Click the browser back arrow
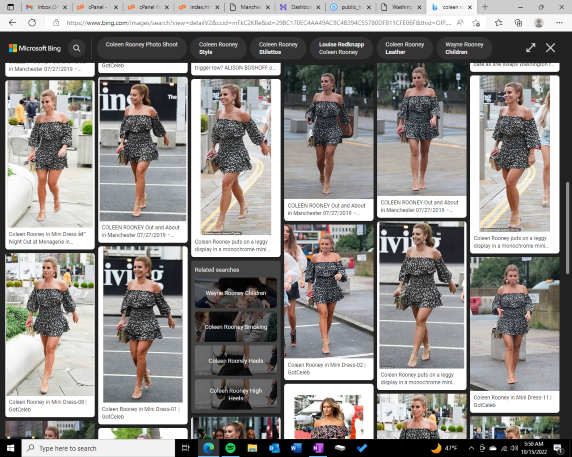This screenshot has height=457, width=572. (12, 23)
